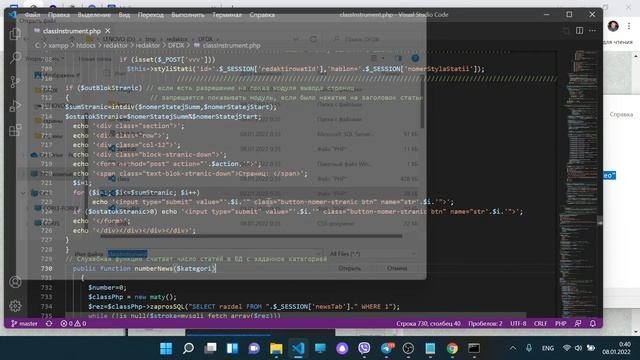Image resolution: width=640 pixels, height=360 pixels.
Task: Open browser menu dots in background window
Action: click(629, 26)
